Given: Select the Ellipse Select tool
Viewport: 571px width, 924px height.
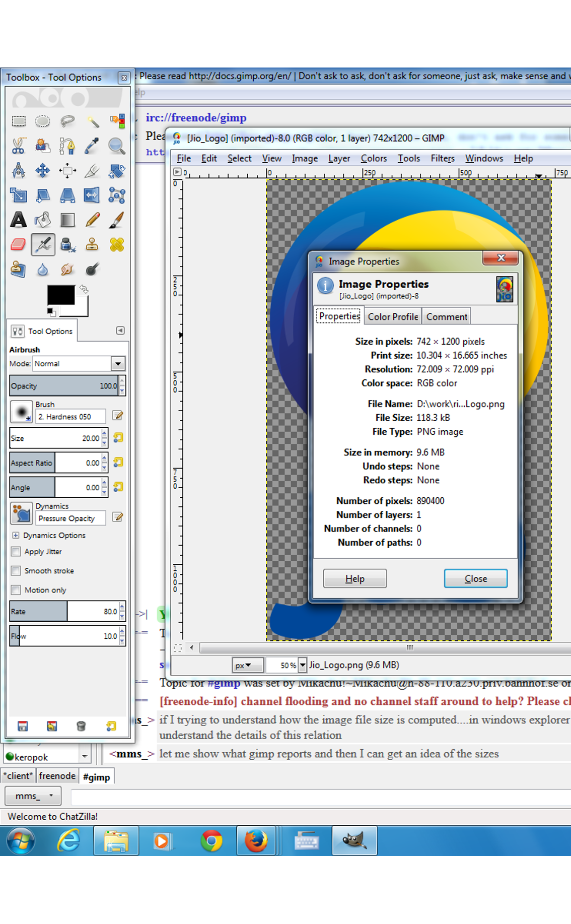Looking at the screenshot, I should coord(43,121).
